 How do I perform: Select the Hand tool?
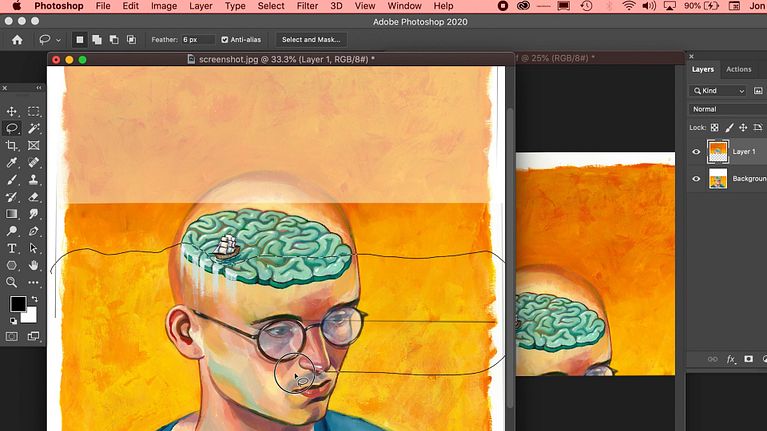34,265
